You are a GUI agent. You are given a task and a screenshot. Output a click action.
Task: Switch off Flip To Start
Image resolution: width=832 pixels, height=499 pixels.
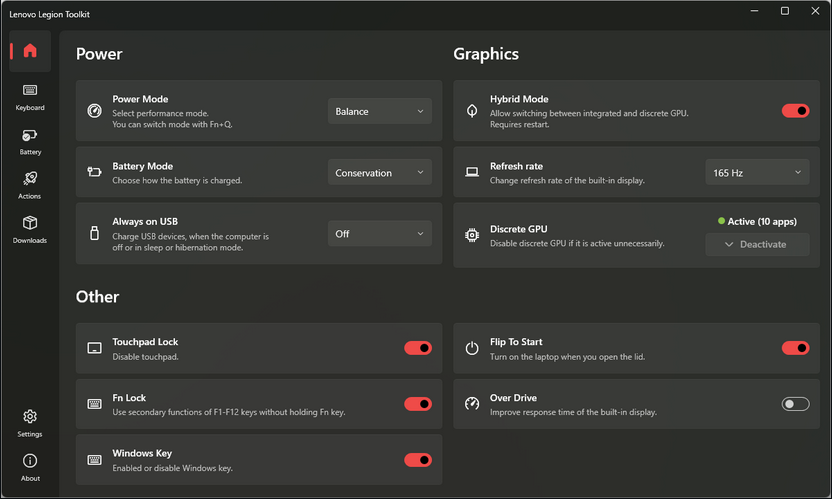coord(795,348)
